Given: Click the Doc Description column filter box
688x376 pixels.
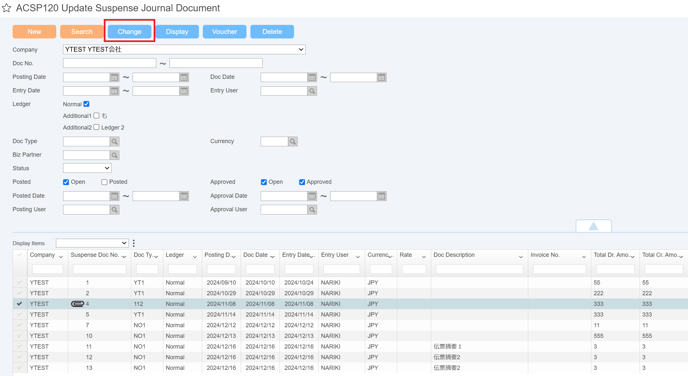Looking at the screenshot, I should coord(480,269).
